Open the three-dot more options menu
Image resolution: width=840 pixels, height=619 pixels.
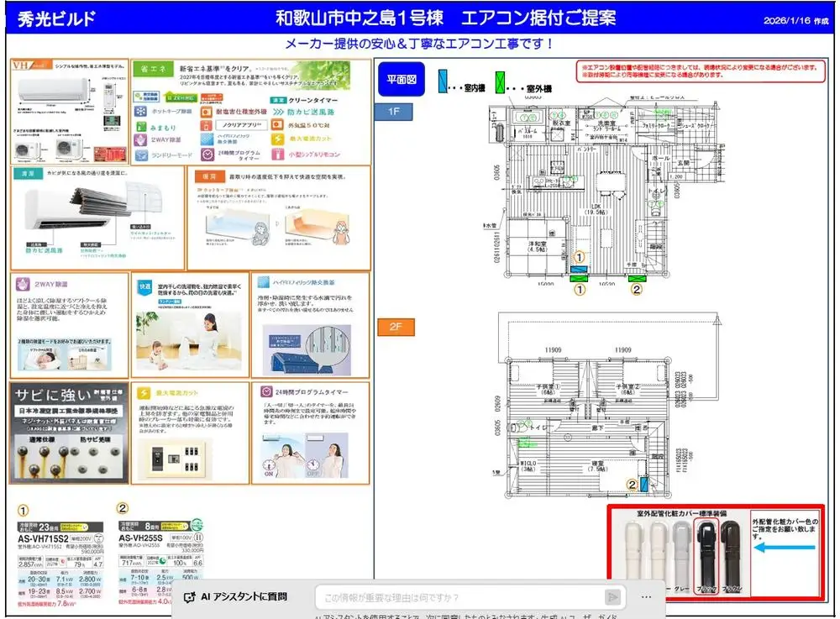click(647, 596)
